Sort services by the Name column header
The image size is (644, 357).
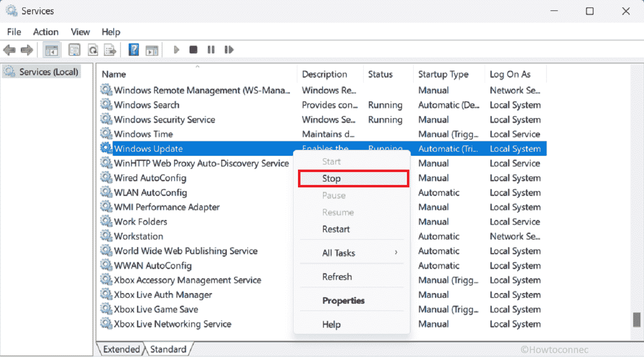(114, 74)
